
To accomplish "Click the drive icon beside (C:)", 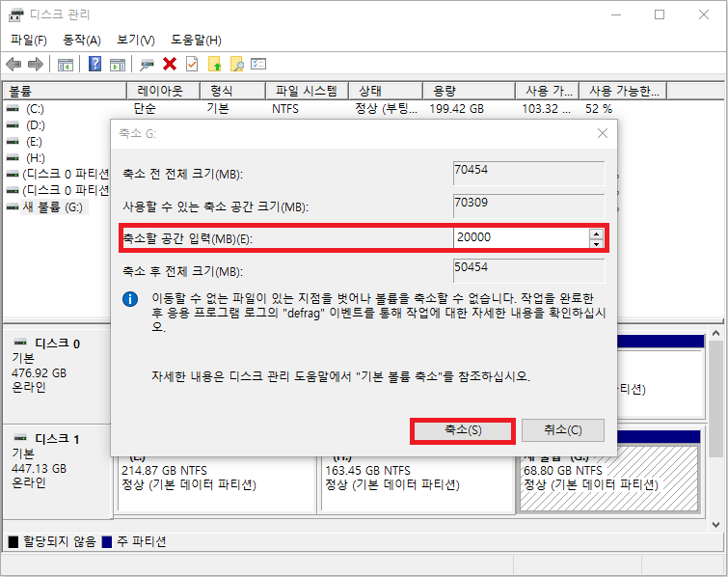I will click(13, 109).
